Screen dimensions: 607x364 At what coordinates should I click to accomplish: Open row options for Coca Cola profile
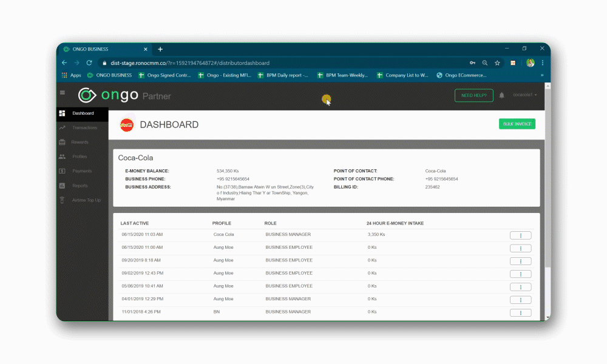521,235
